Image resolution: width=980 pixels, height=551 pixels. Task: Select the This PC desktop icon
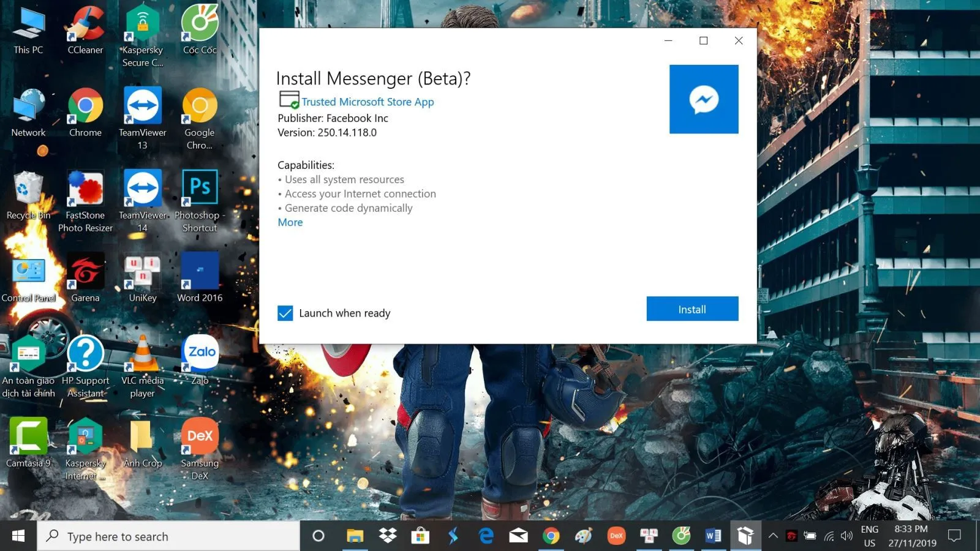(x=28, y=31)
